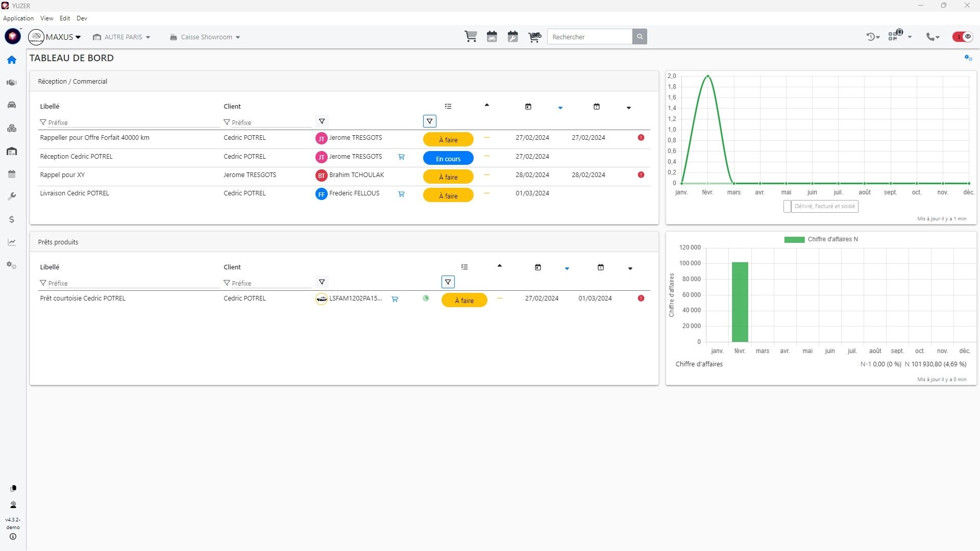Click the search magnifier button
The image size is (980, 551).
640,37
